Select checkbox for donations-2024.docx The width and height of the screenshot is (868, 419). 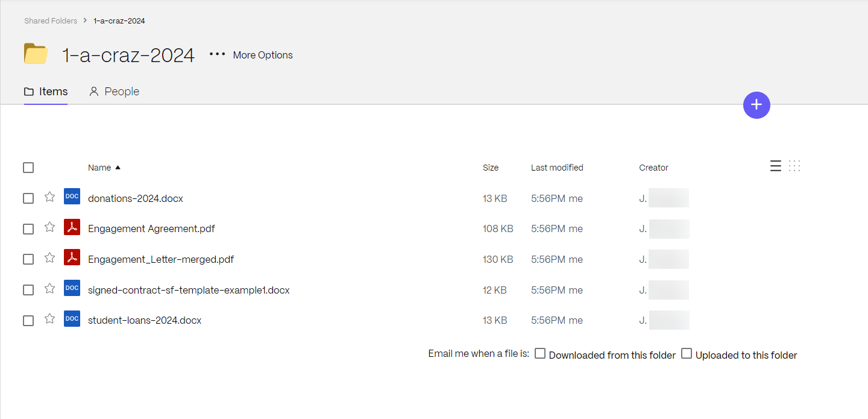[x=28, y=198]
